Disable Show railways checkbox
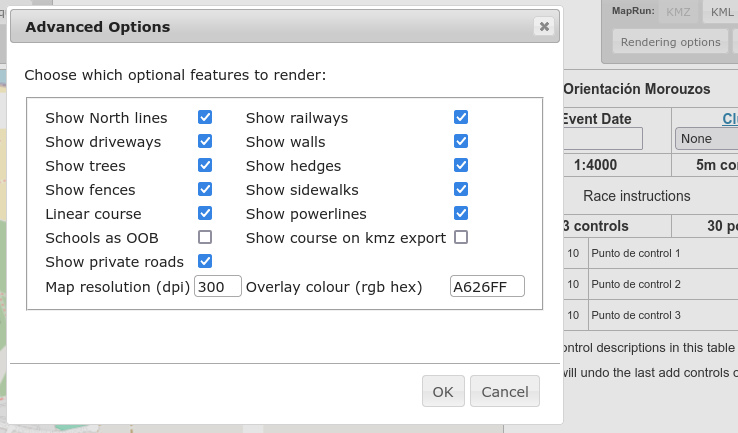 point(461,117)
